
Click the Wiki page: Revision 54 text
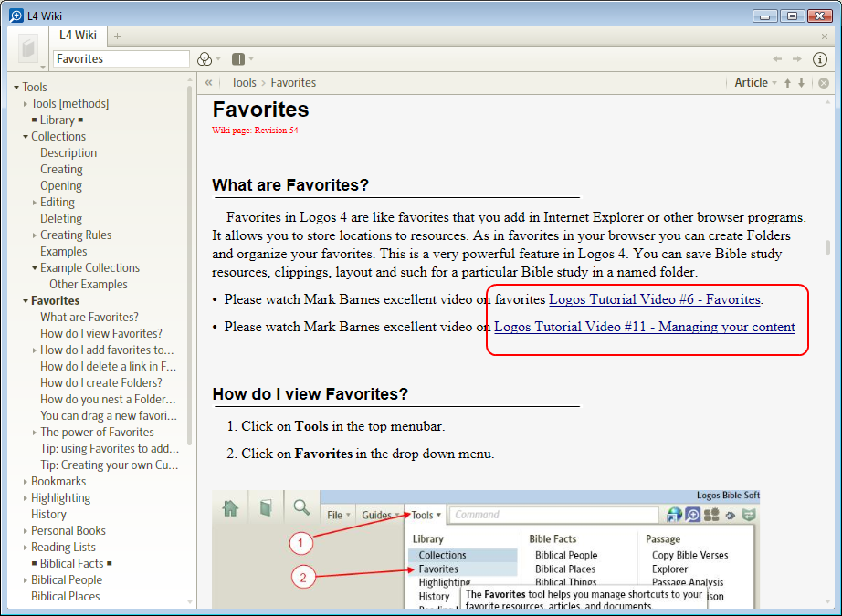pos(255,131)
